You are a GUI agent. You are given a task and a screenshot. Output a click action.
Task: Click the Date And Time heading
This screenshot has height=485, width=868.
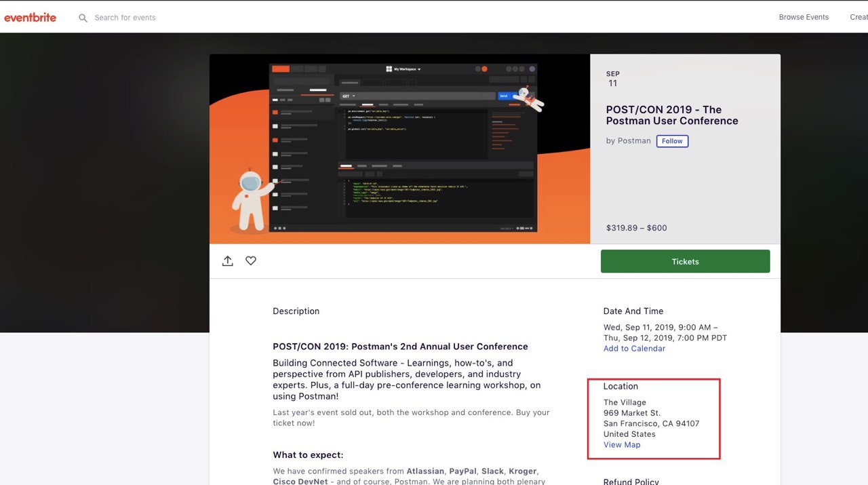(633, 311)
